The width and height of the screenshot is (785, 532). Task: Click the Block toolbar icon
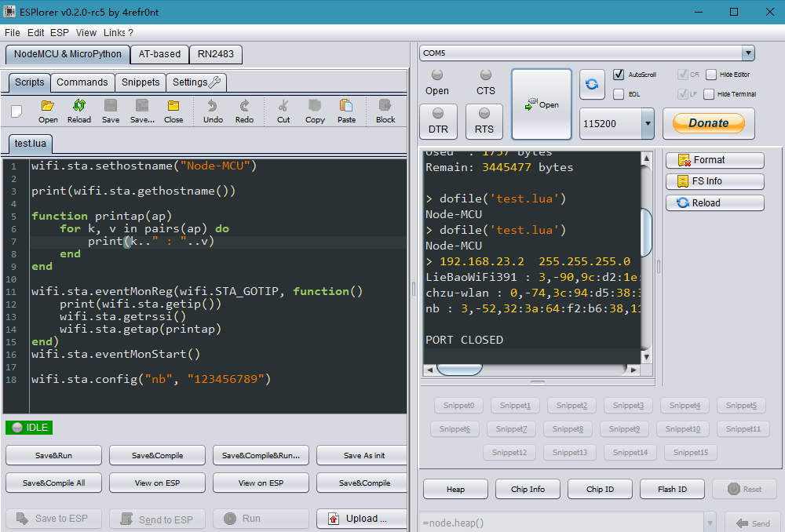pos(385,111)
